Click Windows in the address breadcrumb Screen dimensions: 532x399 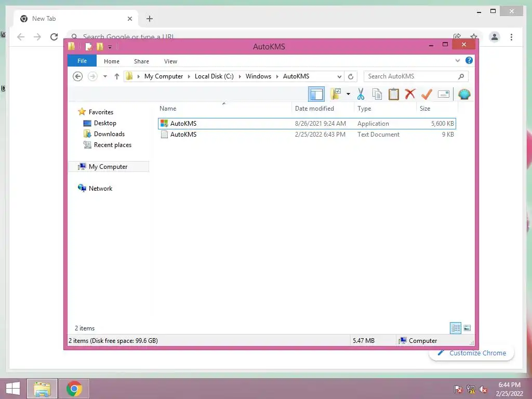point(258,76)
